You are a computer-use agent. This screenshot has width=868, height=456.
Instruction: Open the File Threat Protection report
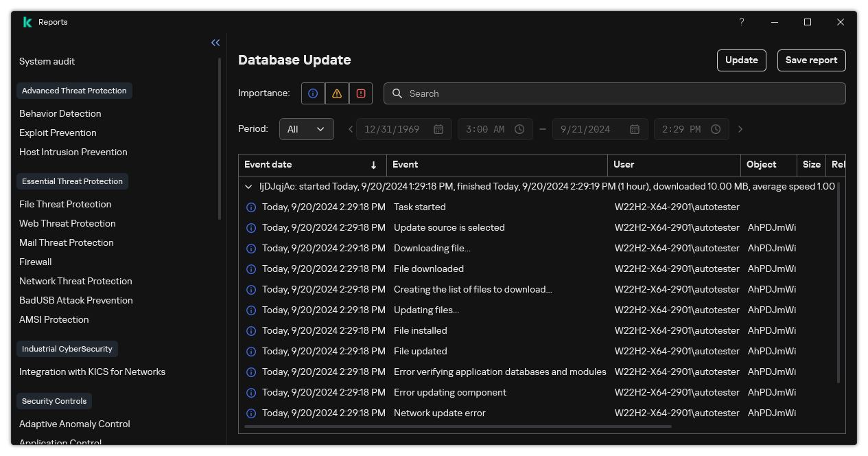pyautogui.click(x=65, y=204)
